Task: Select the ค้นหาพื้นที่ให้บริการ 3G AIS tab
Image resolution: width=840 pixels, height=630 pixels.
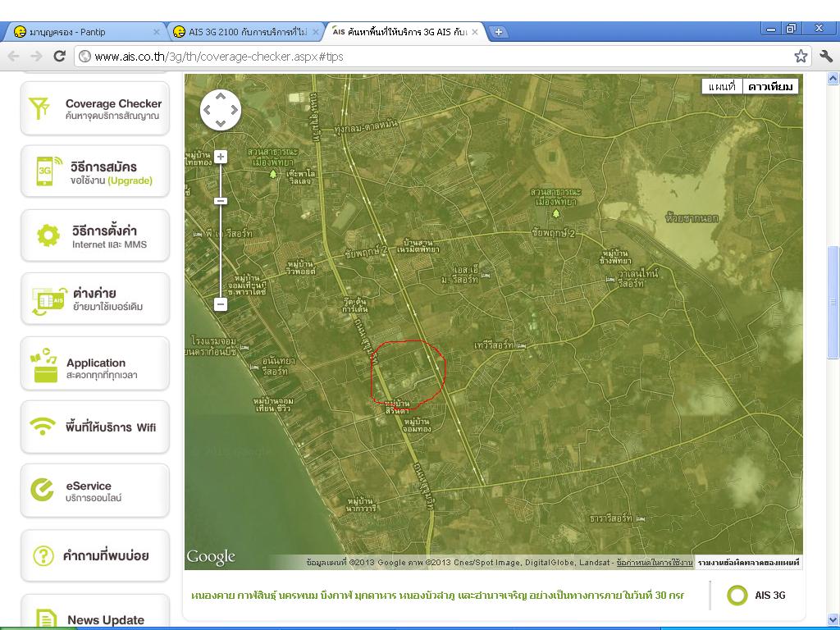Action: [x=404, y=32]
